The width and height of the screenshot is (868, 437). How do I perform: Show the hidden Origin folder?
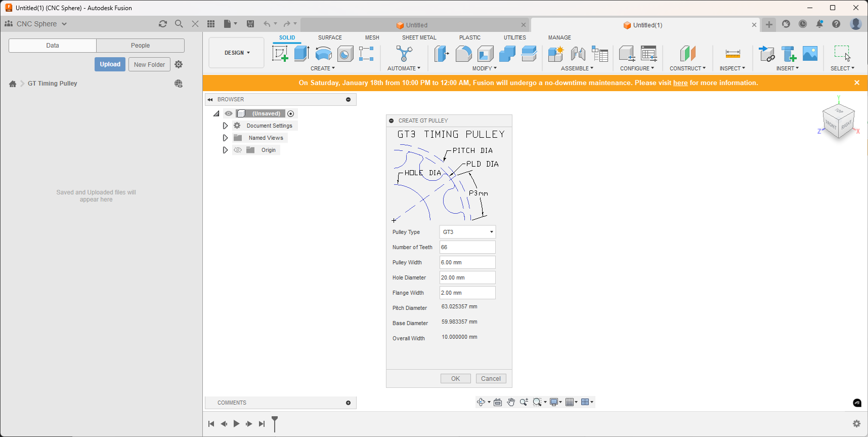pyautogui.click(x=238, y=150)
